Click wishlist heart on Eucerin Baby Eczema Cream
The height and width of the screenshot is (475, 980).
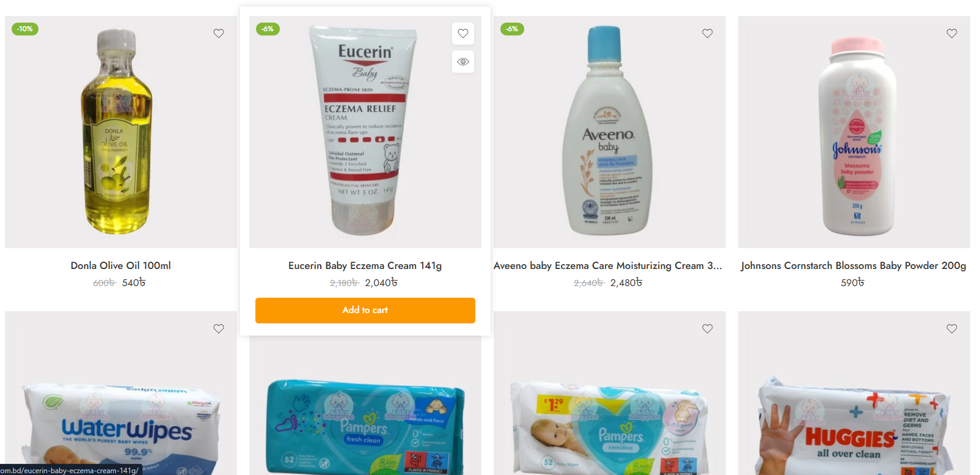click(x=463, y=34)
